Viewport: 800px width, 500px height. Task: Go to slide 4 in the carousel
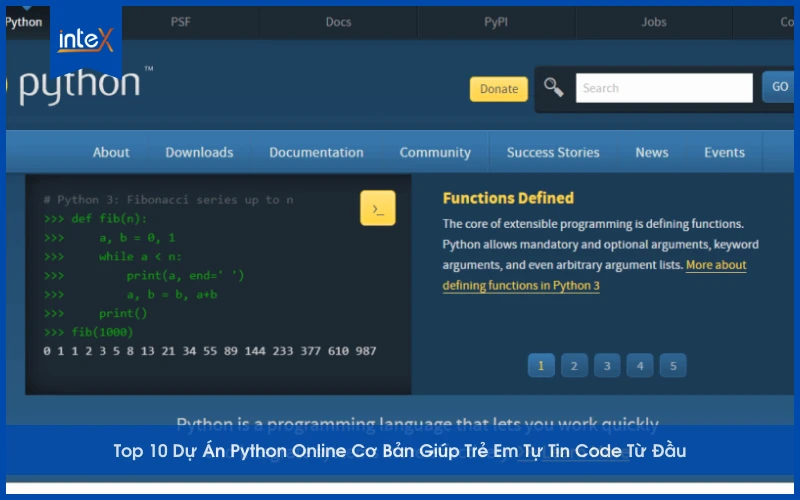(x=640, y=365)
